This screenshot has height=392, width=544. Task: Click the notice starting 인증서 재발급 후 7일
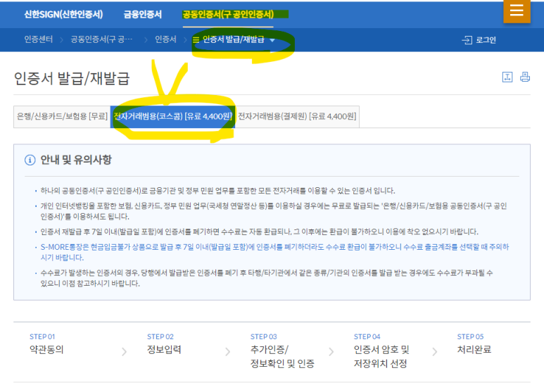(259, 232)
